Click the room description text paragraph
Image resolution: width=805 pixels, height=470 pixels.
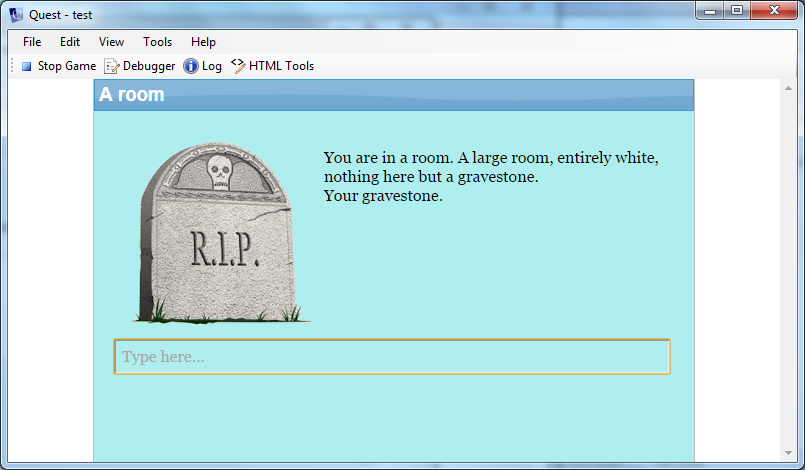pyautogui.click(x=491, y=177)
